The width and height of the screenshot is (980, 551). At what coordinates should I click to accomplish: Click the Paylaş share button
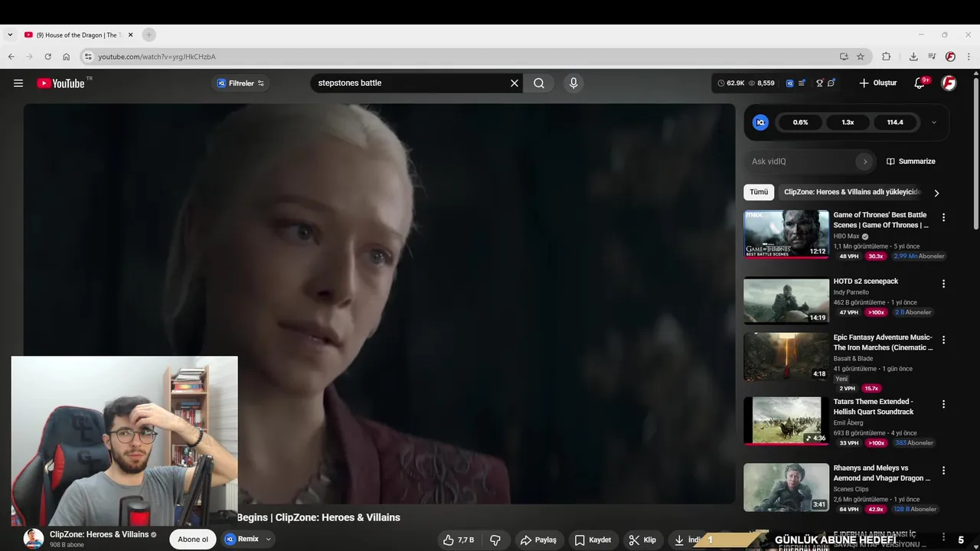coord(538,540)
